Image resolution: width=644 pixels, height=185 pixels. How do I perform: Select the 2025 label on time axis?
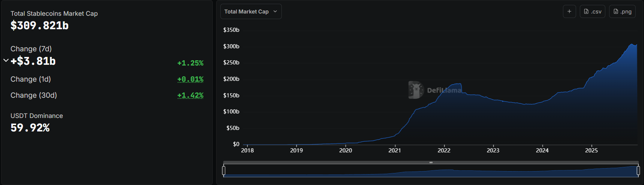(x=591, y=151)
